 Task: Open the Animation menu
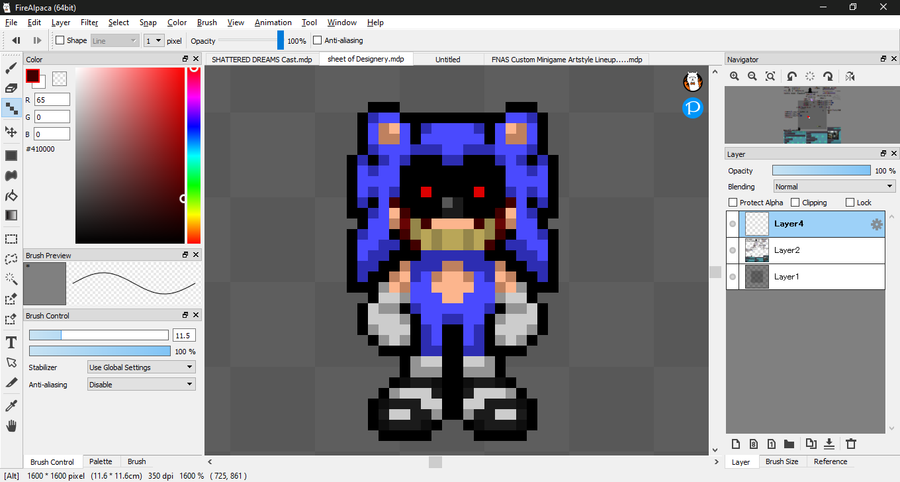(273, 22)
